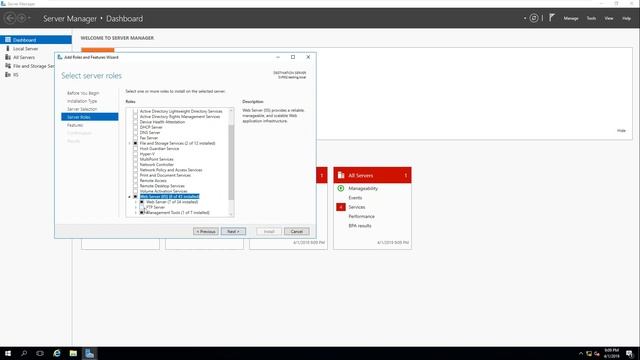Click the Add Roles wizard title icon
This screenshot has height=360, width=640.
click(x=60, y=57)
